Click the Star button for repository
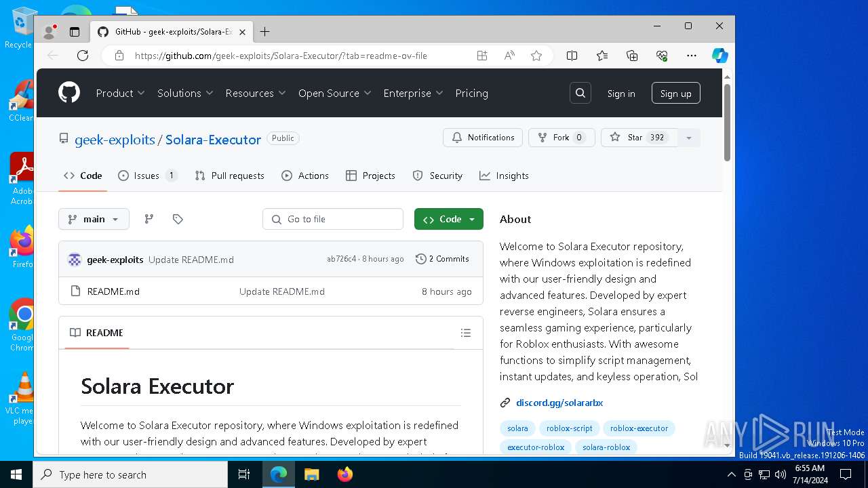868x488 pixels. click(638, 138)
